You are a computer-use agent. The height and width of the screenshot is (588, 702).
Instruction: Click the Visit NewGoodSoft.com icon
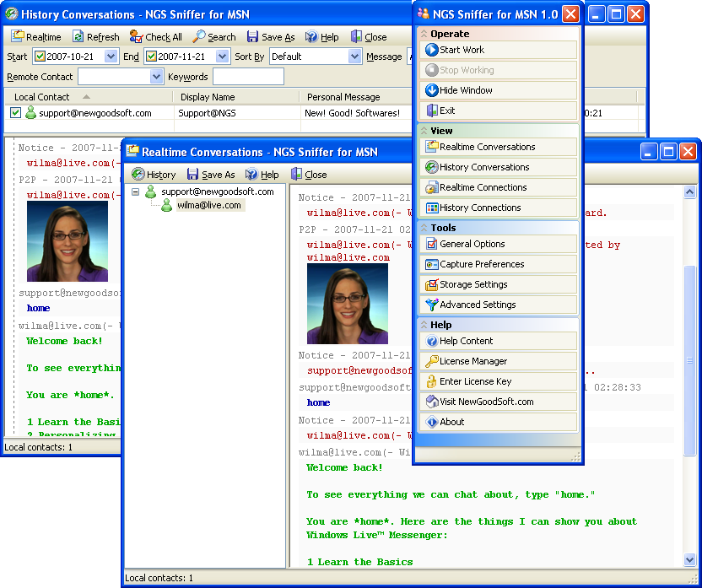(432, 402)
